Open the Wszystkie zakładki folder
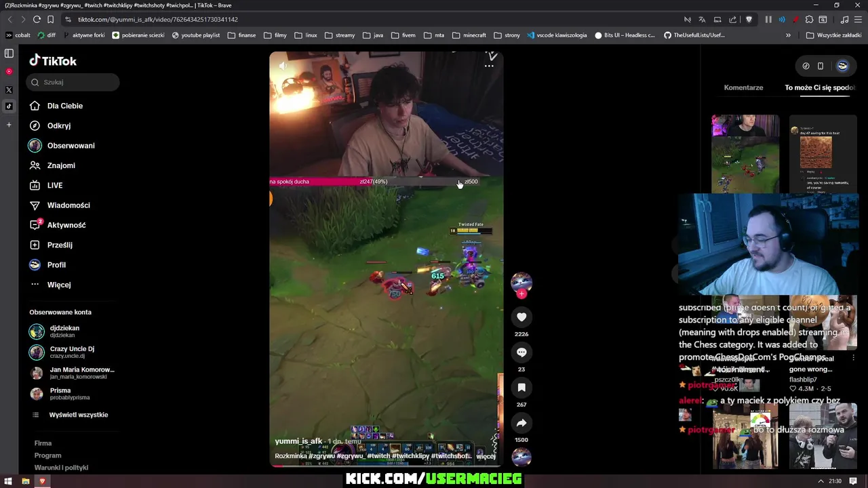The height and width of the screenshot is (488, 868). coord(833,35)
